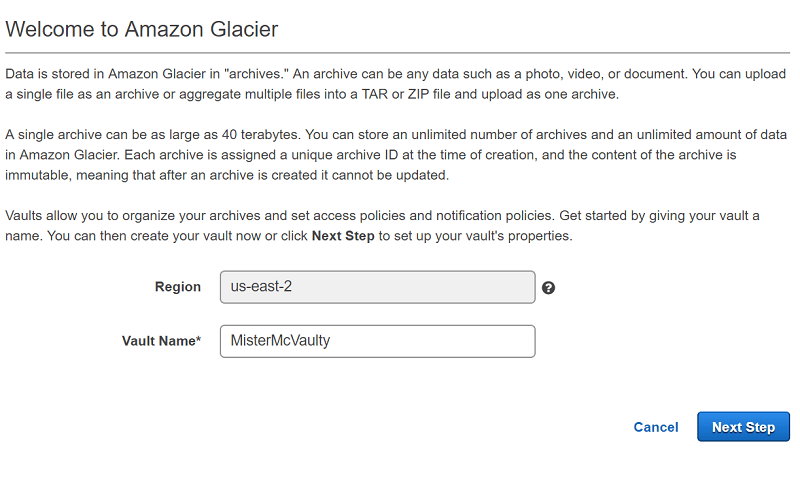Click the Region label
The width and height of the screenshot is (800, 486).
click(x=178, y=287)
